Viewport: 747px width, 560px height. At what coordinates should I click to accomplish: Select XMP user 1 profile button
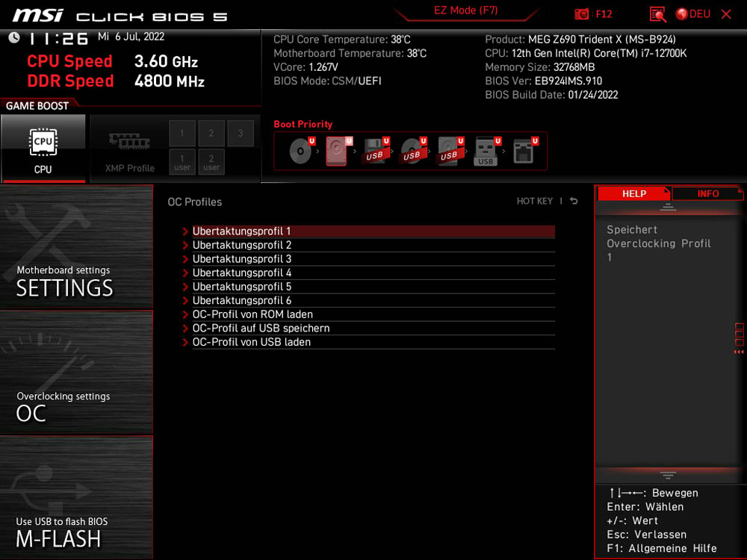pos(182,162)
